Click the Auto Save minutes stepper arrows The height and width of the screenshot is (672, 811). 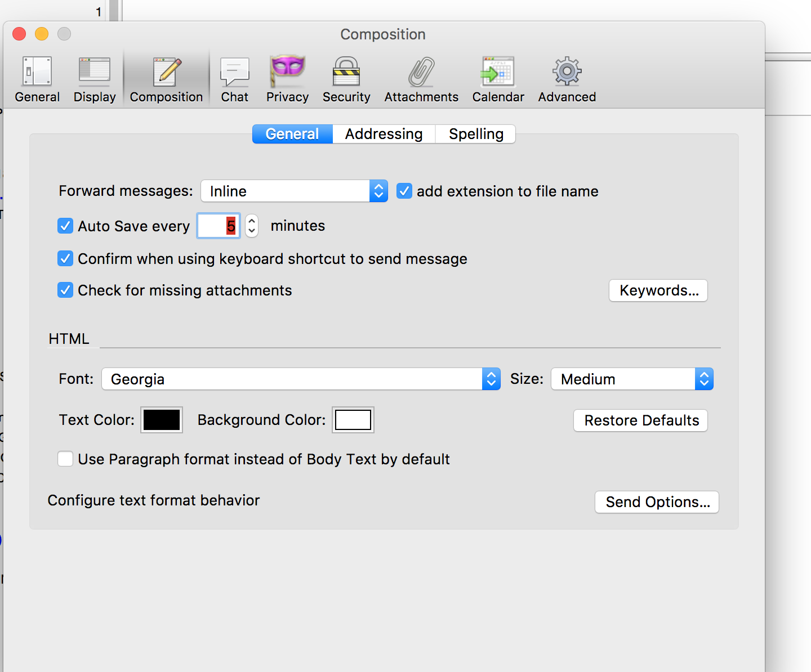pos(252,226)
